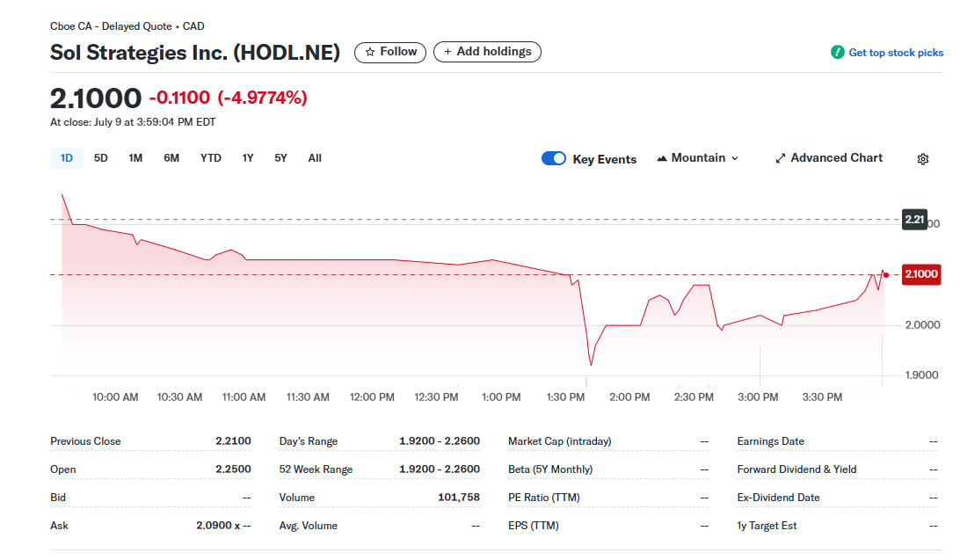Click the 12:00 PM axis label
Viewport: 960px width, 560px height.
click(x=372, y=397)
